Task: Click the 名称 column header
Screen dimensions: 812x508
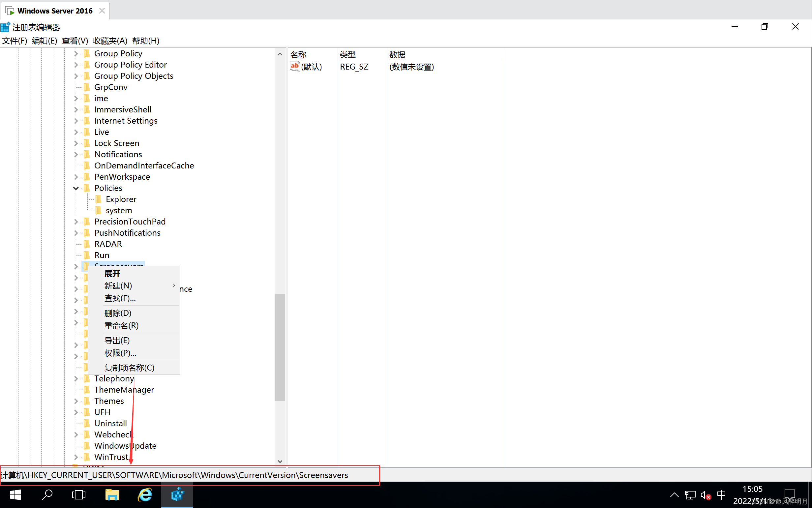Action: point(313,54)
